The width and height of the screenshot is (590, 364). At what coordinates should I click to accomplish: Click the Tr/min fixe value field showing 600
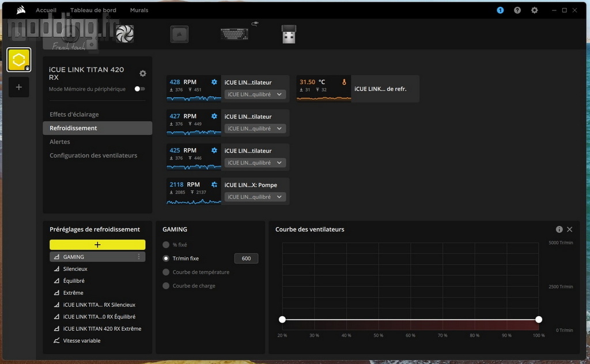(246, 259)
